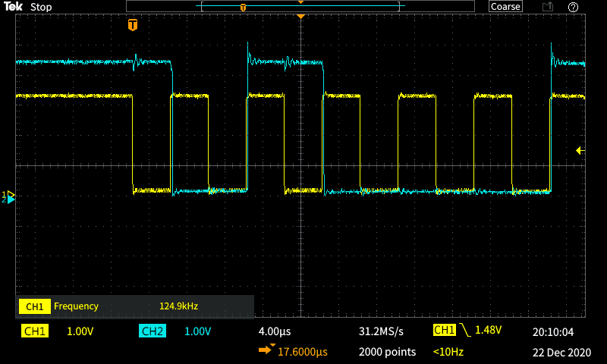
Task: Click the falling edge trigger slope icon
Action: coord(464,331)
